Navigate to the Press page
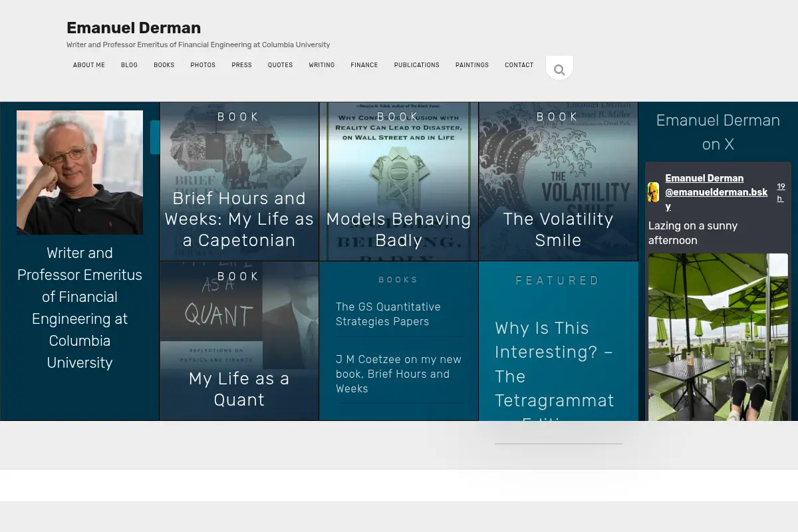Viewport: 798px width, 532px height. point(241,65)
